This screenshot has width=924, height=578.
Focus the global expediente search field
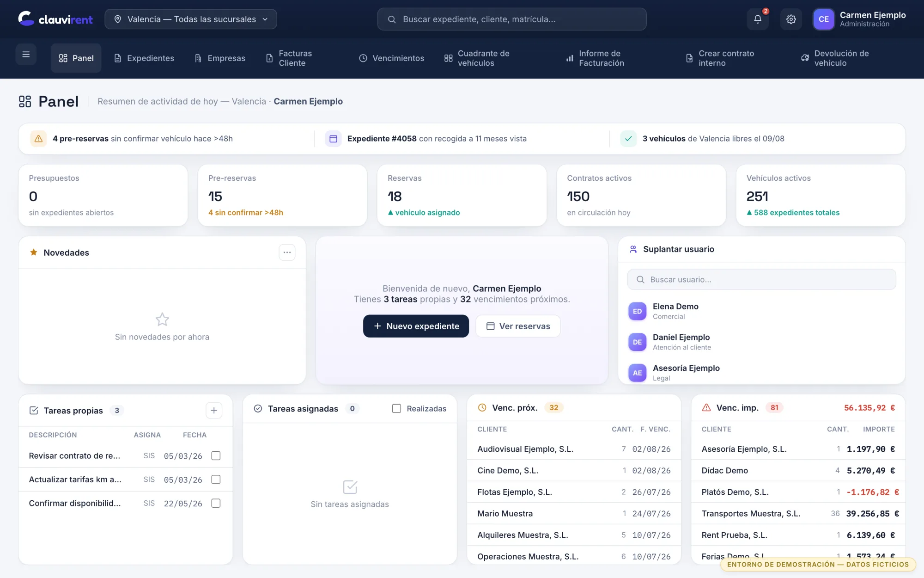coord(512,19)
